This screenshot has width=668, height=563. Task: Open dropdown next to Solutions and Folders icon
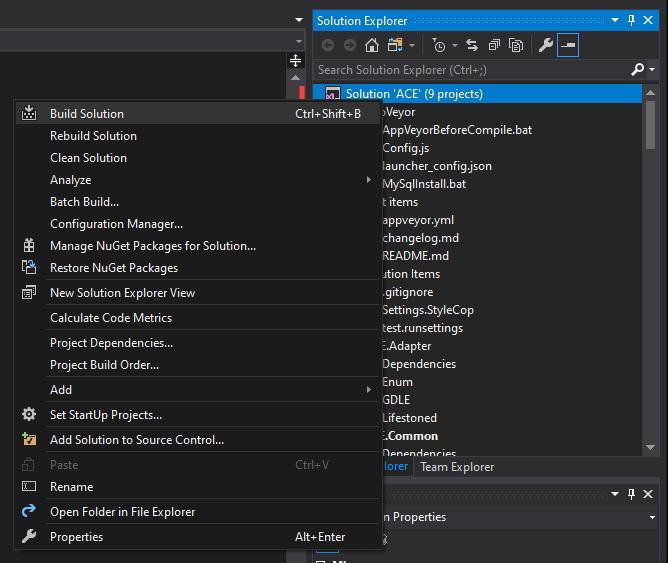click(x=412, y=45)
